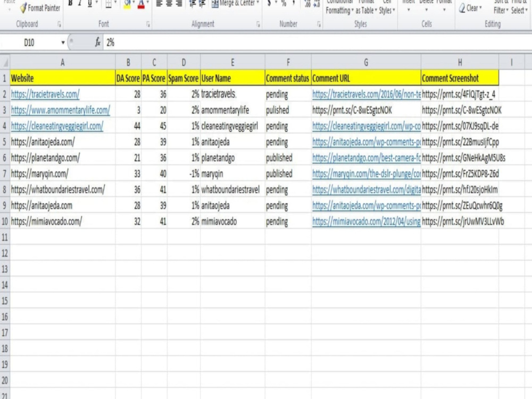This screenshot has width=532, height=399.
Task: Align text right
Action: coord(179,4)
